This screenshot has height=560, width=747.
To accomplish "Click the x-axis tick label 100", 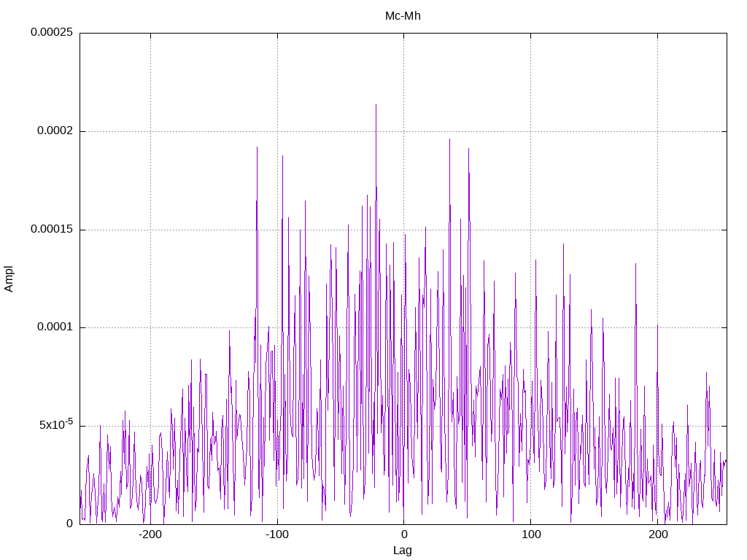I will (x=531, y=534).
